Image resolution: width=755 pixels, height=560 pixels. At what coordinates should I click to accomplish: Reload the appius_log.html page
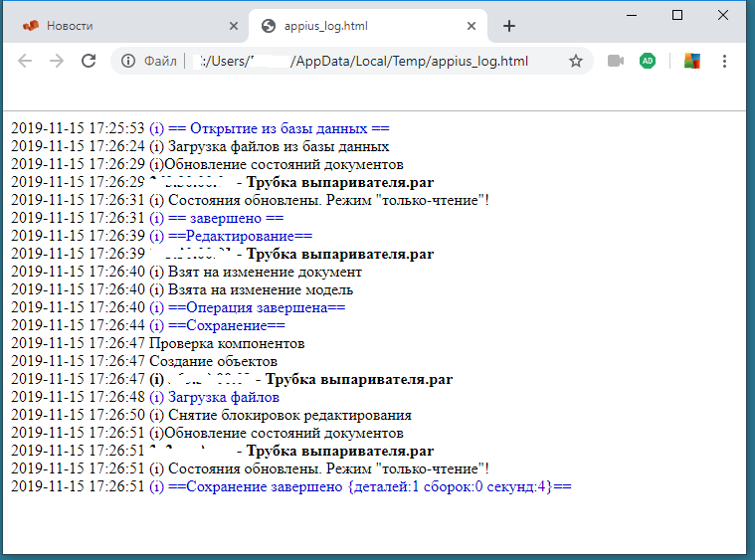89,61
